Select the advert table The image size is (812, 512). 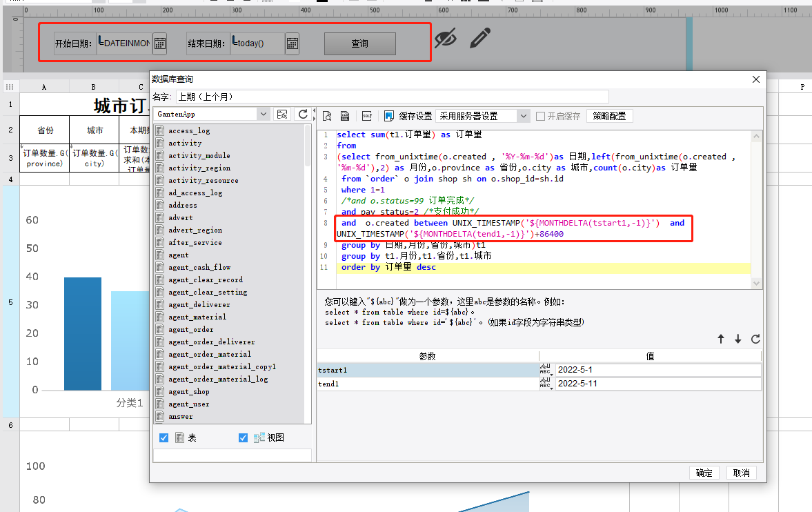click(x=180, y=217)
